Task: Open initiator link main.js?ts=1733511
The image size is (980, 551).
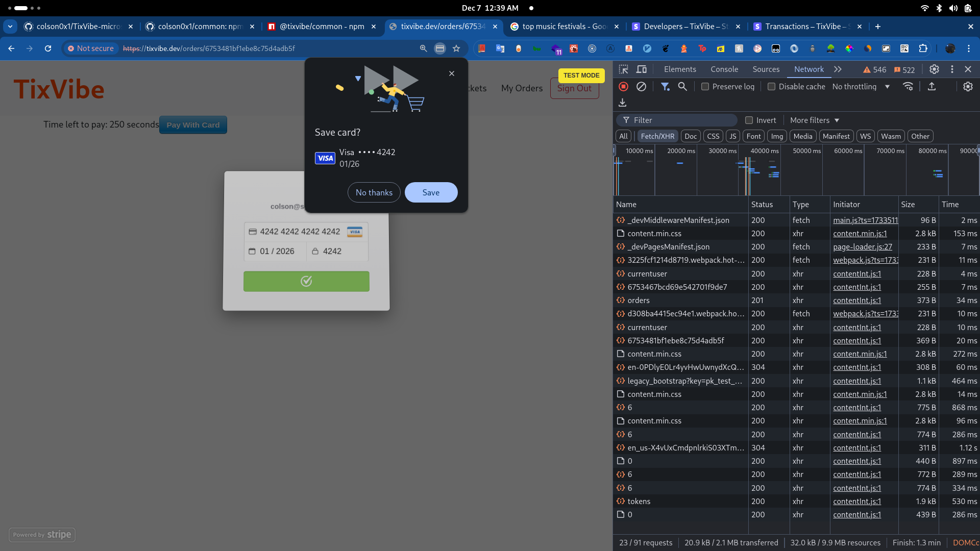Action: click(x=865, y=220)
